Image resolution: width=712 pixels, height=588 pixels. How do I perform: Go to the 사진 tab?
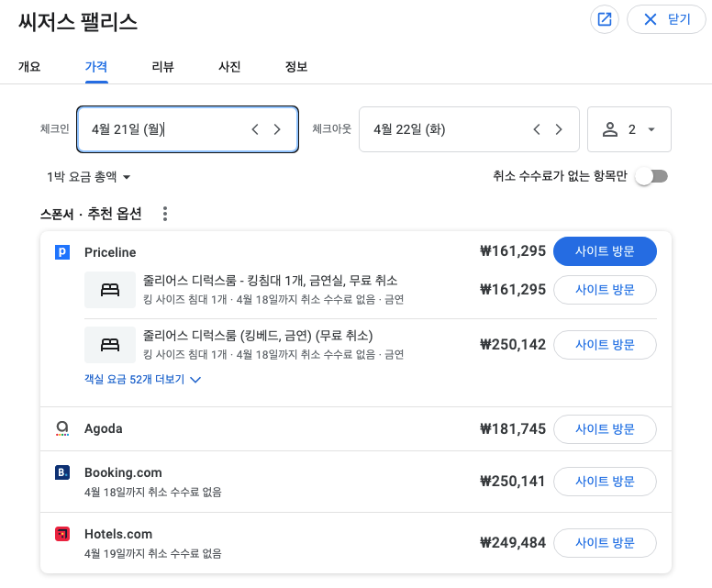pyautogui.click(x=229, y=67)
